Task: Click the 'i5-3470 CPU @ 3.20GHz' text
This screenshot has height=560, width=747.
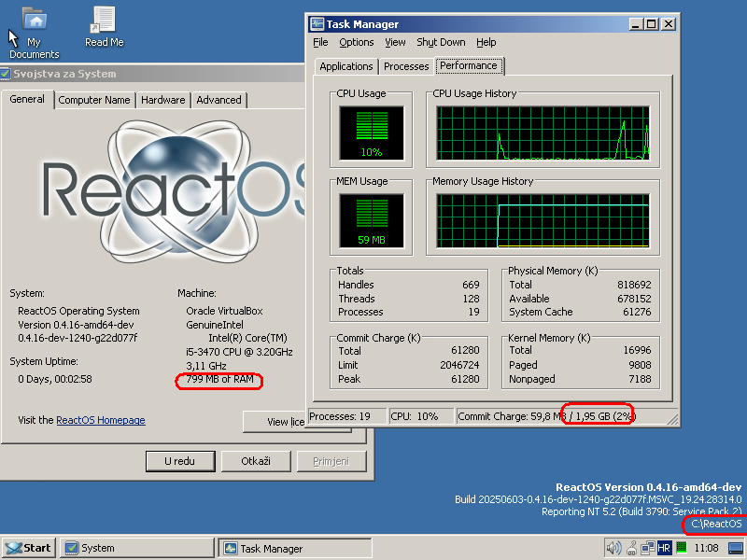Action: click(239, 352)
